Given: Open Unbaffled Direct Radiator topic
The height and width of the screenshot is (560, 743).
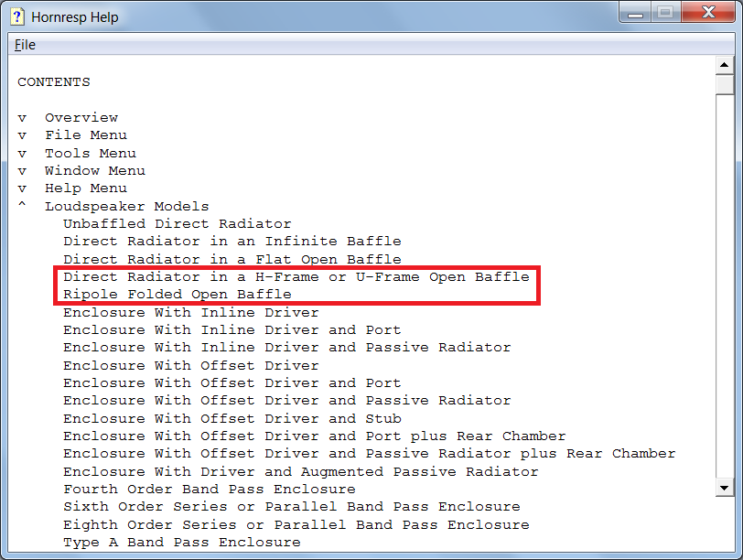Looking at the screenshot, I should point(178,223).
